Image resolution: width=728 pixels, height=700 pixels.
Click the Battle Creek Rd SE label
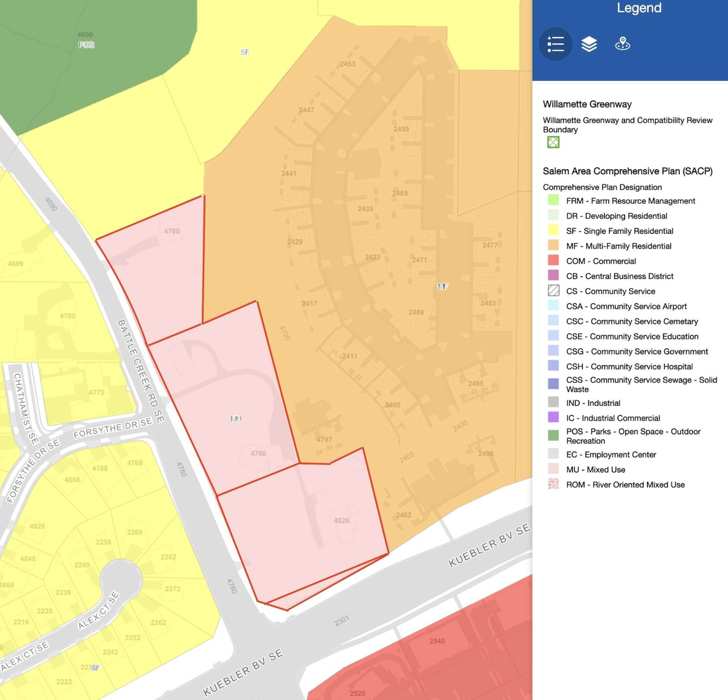(x=141, y=371)
